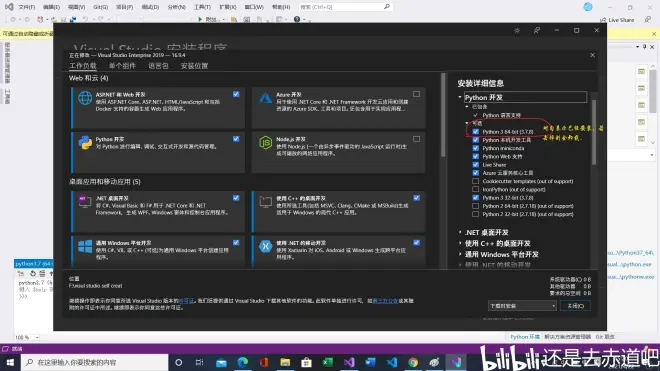The height and width of the screenshot is (371, 660).
Task: Click the Live Share icon in toolbar
Action: pyautogui.click(x=603, y=20)
